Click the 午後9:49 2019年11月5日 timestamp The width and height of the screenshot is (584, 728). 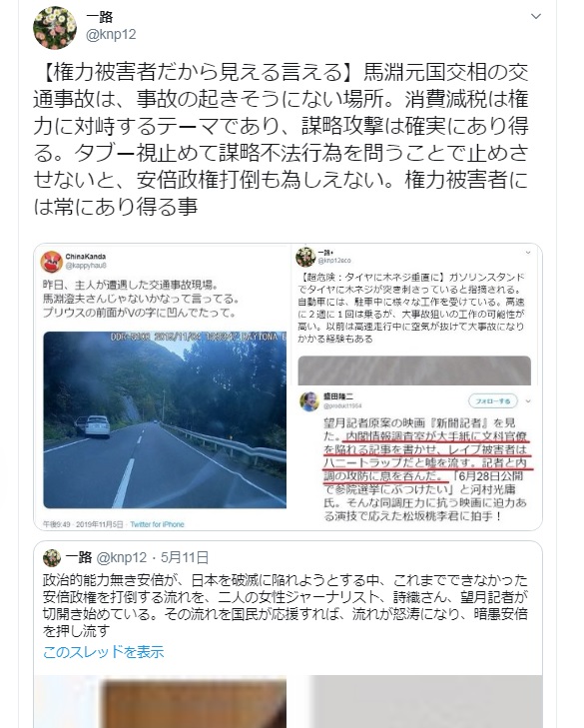[x=83, y=524]
